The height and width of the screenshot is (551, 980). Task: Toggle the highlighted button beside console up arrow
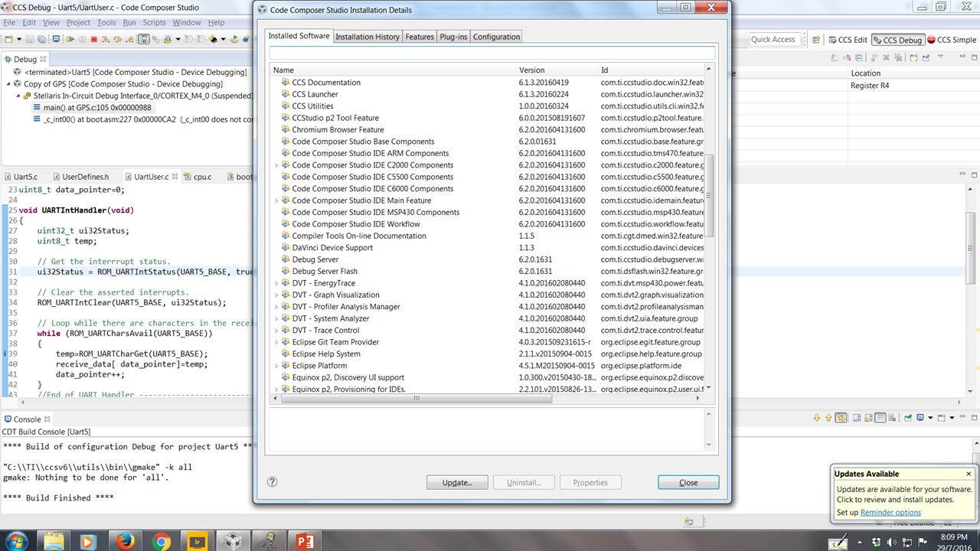[841, 418]
